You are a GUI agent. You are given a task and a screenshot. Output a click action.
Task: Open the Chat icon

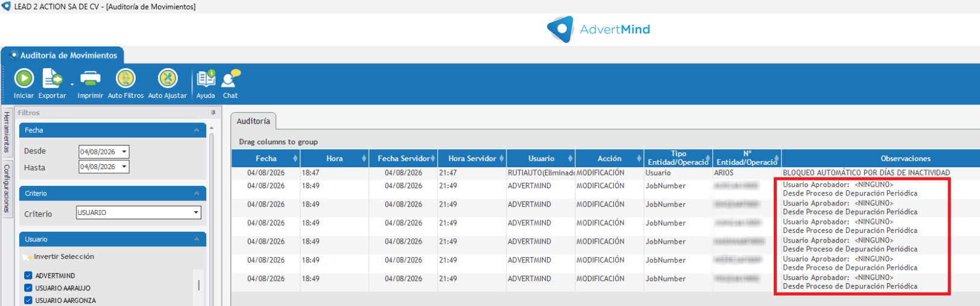point(231,78)
